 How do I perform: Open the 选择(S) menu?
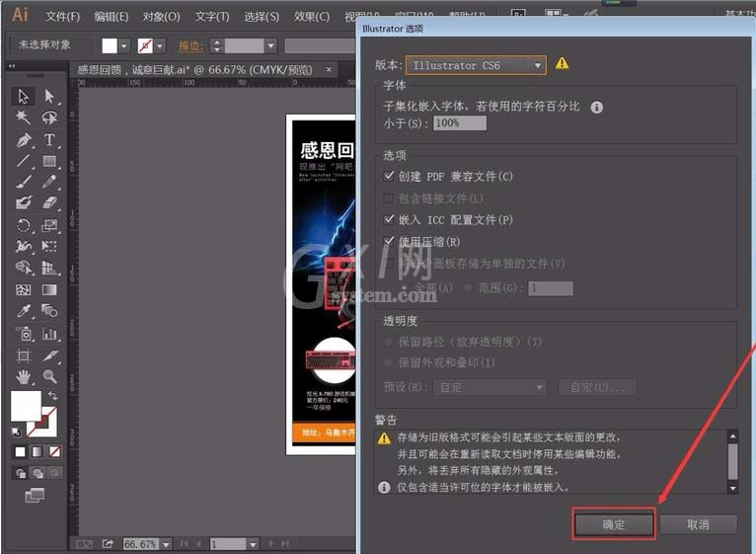pos(262,17)
